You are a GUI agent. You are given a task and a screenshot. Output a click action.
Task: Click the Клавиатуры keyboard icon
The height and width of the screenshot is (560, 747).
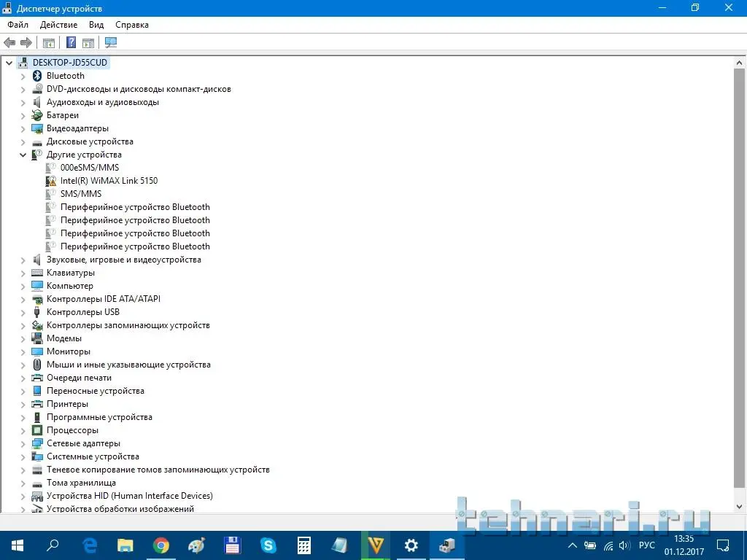[x=37, y=273]
